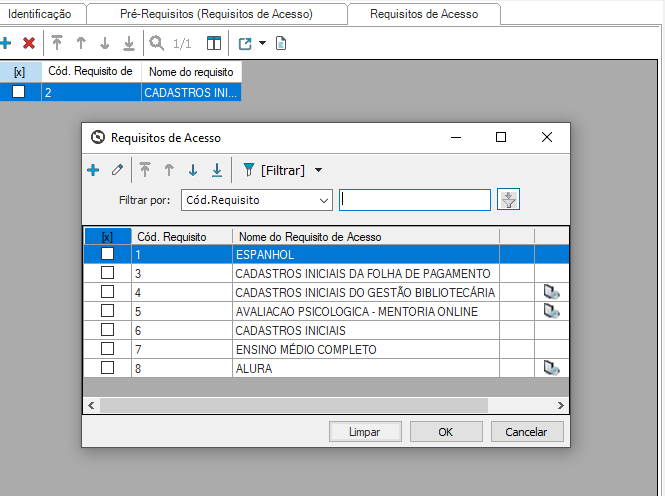
Task: Jump to last record in dialog toolbar
Action: pyautogui.click(x=216, y=170)
